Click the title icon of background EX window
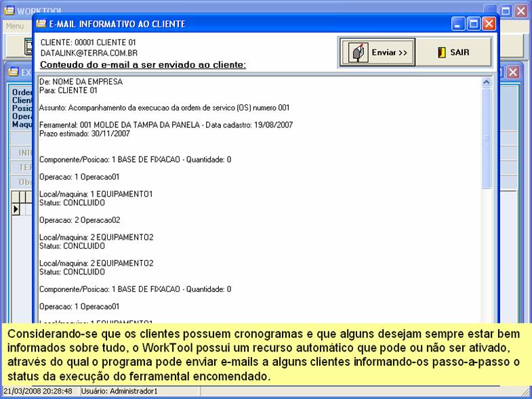 point(14,72)
